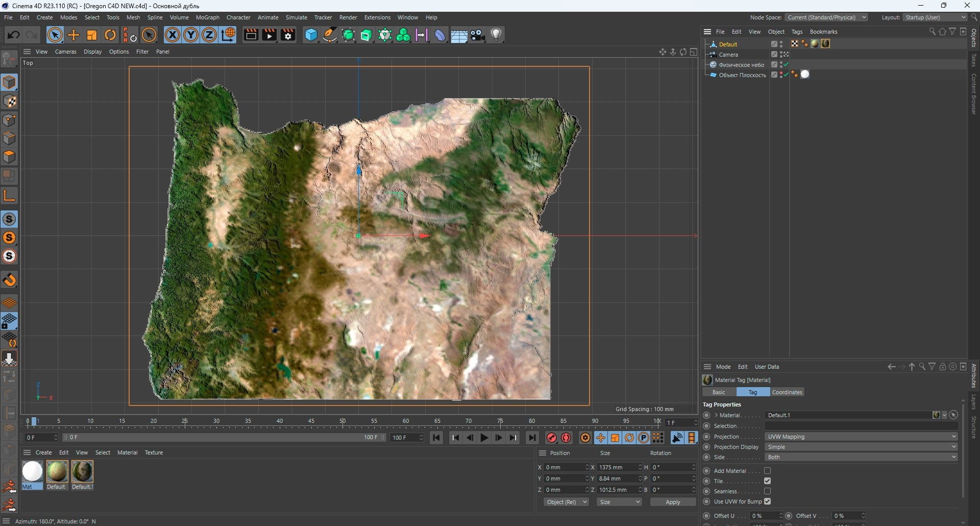Toggle X axis lock
This screenshot has width=980, height=526.
point(173,35)
